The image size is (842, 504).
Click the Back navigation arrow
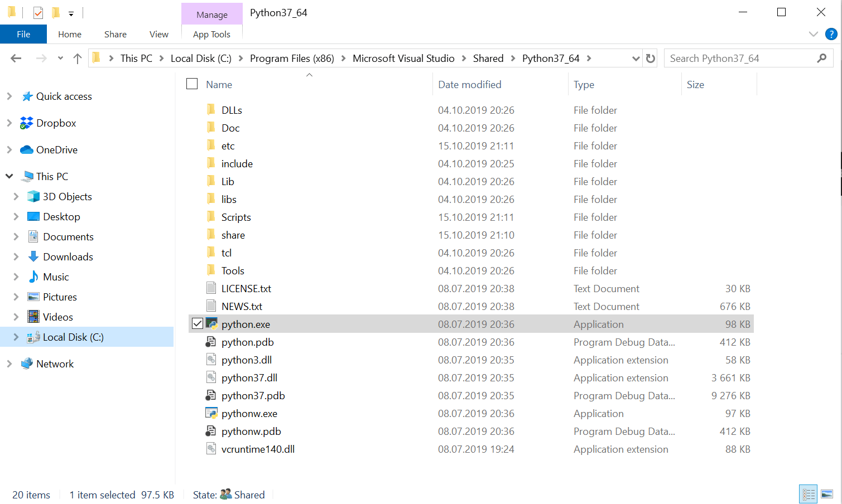[16, 59]
